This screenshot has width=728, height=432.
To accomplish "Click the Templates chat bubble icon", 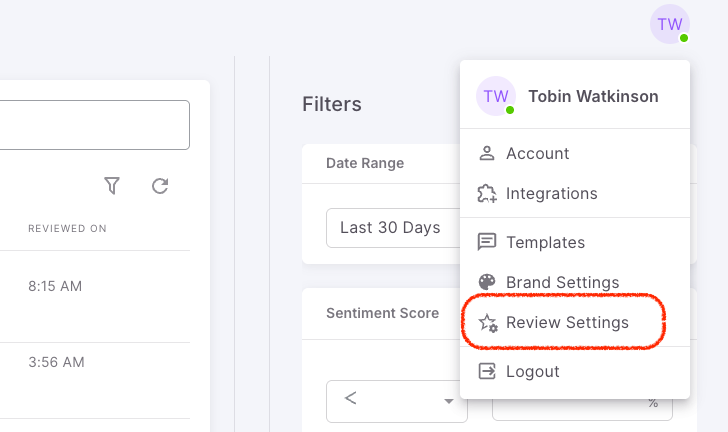I will (x=487, y=242).
